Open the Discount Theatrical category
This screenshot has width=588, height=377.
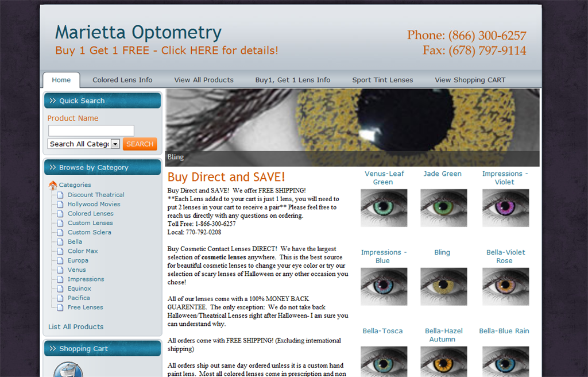coord(95,195)
